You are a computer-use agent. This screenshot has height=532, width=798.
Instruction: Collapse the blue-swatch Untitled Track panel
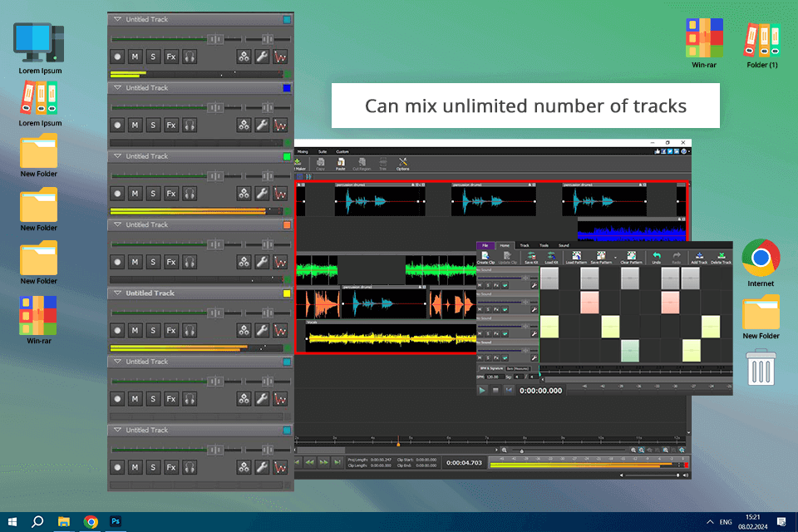117,87
